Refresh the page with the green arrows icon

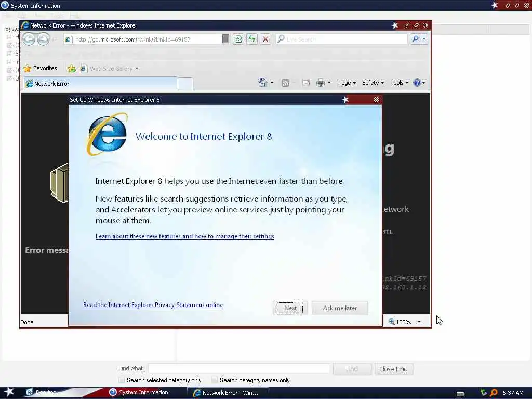(x=252, y=39)
